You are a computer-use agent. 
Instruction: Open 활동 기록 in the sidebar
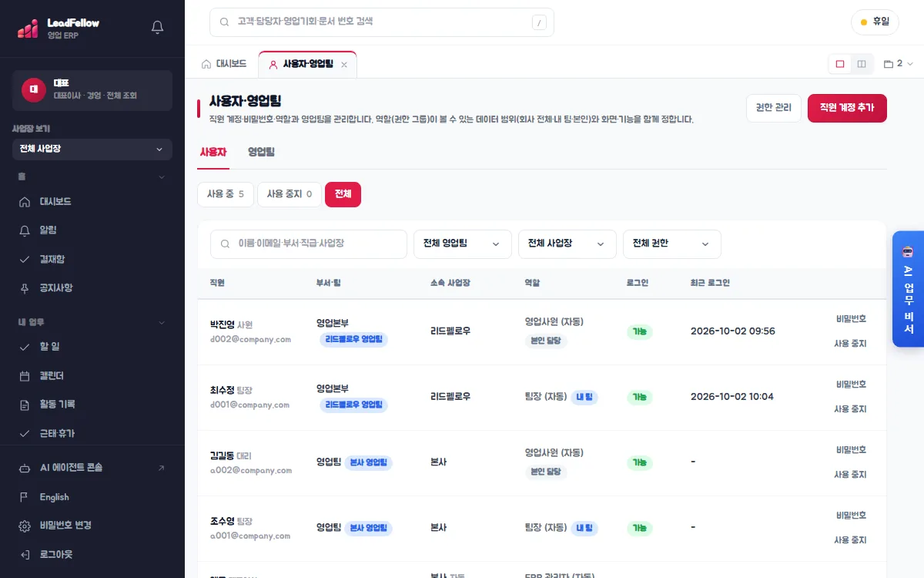[x=92, y=405]
